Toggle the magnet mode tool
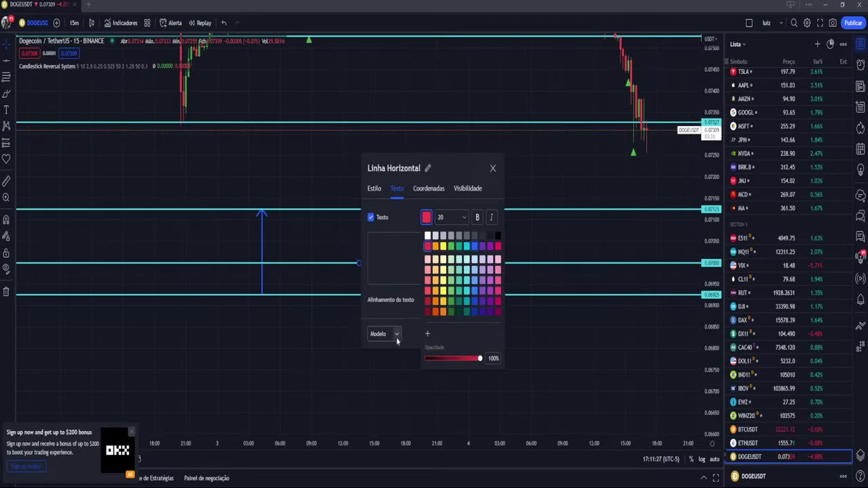This screenshot has width=868, height=488. click(6, 220)
